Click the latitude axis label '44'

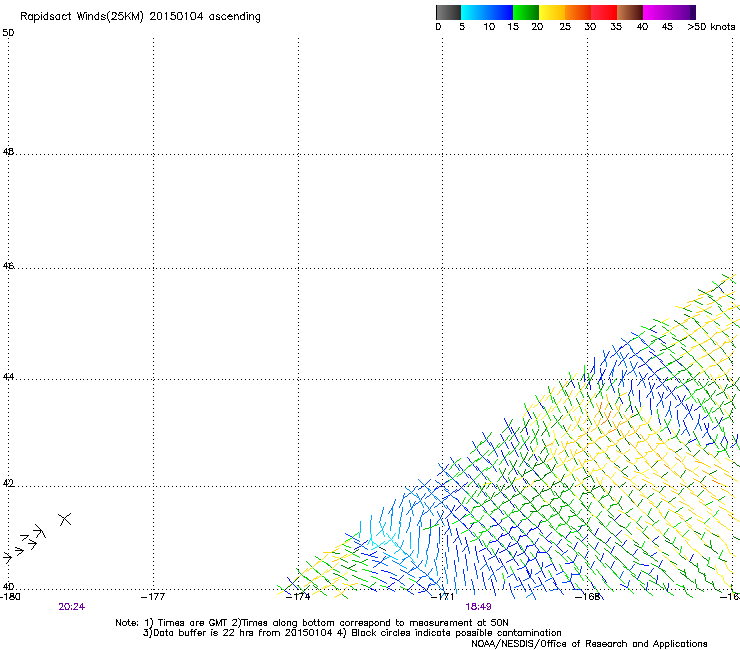[x=8, y=377]
